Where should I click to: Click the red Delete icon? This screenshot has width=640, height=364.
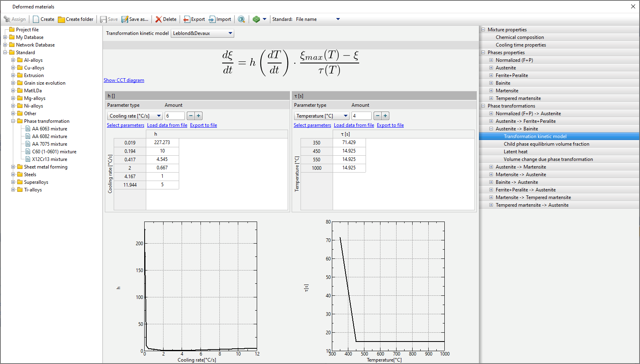(159, 19)
